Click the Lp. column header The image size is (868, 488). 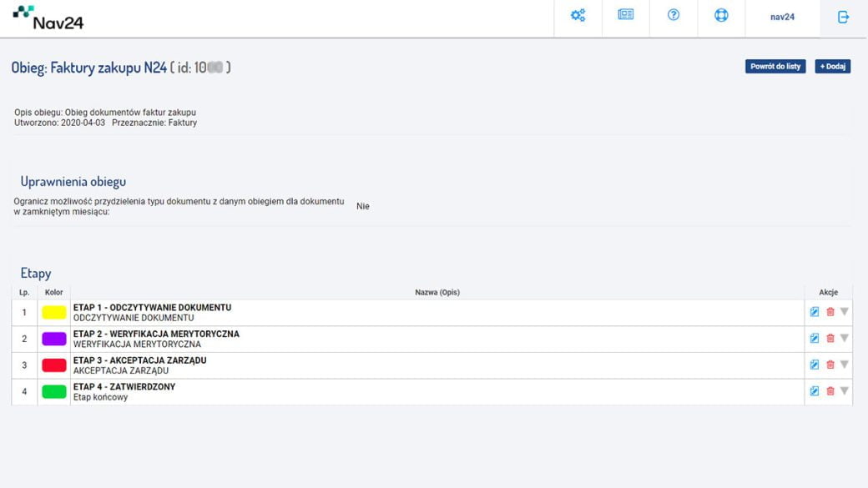click(24, 292)
